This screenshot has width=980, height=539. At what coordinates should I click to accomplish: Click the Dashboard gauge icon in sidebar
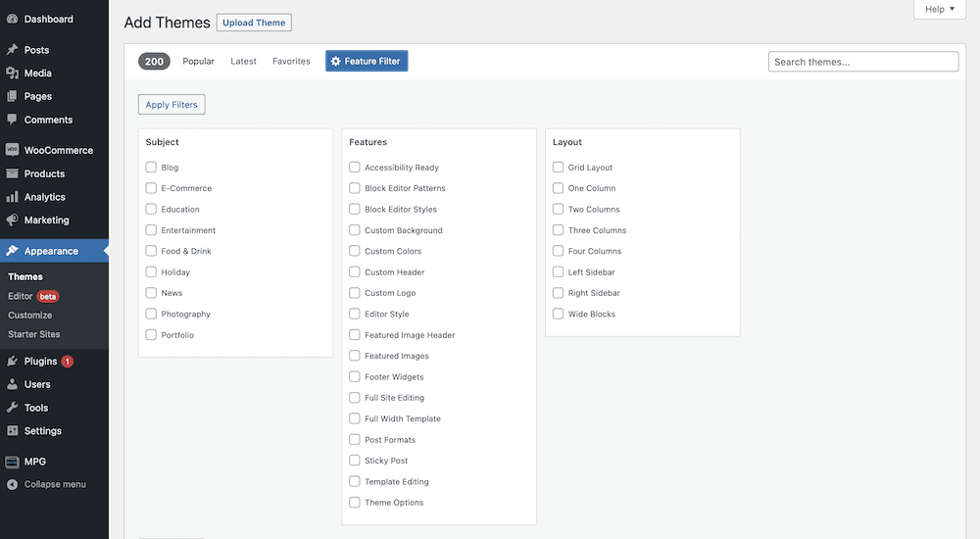pyautogui.click(x=12, y=19)
